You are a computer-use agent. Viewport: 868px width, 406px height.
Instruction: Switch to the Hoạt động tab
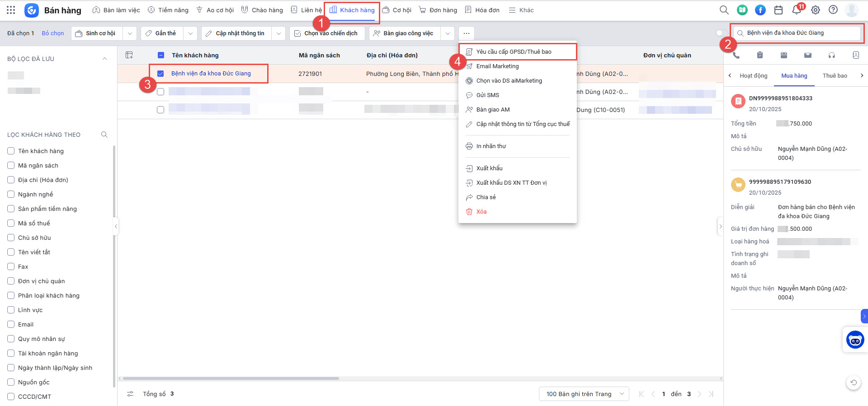pos(754,75)
